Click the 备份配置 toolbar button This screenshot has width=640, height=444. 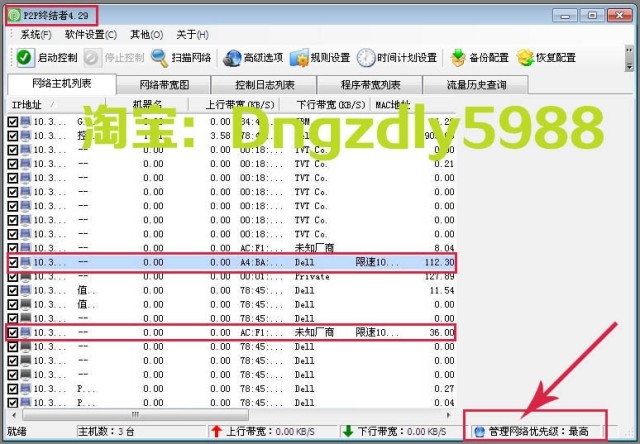[479, 58]
